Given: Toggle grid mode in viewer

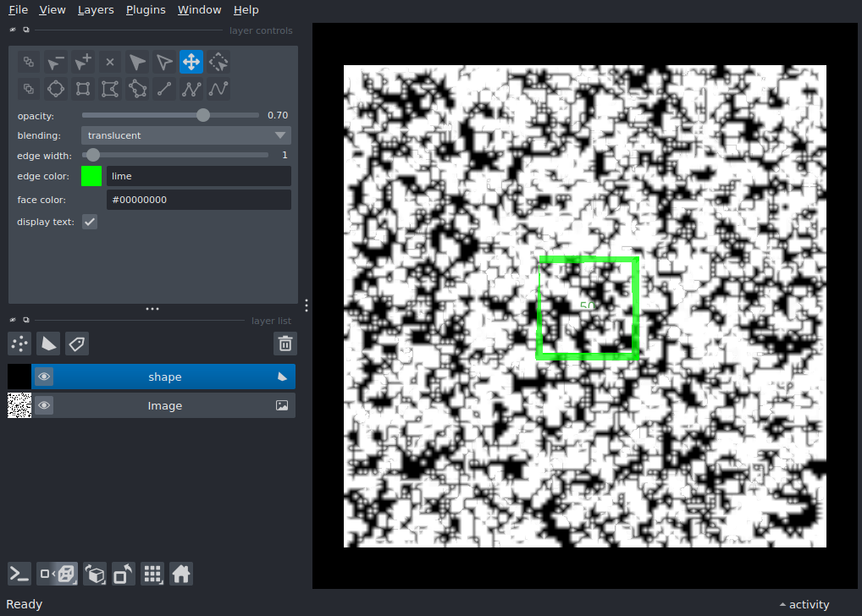Looking at the screenshot, I should (152, 575).
